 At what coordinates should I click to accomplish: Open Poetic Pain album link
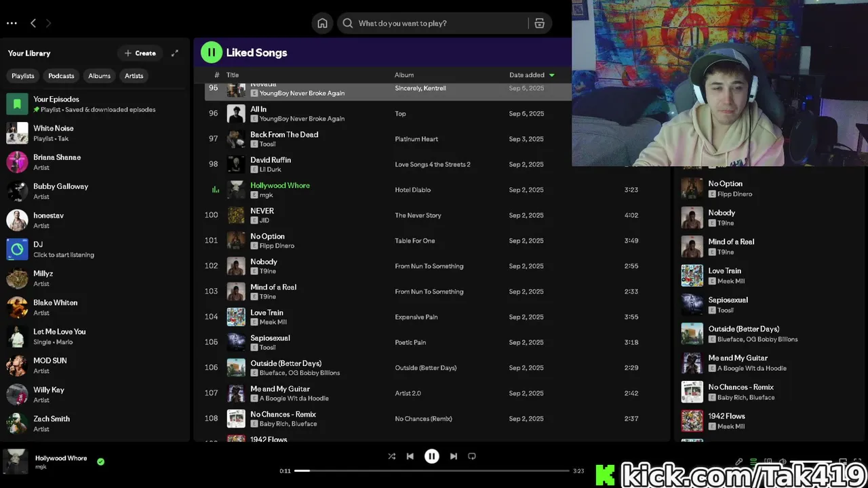pyautogui.click(x=410, y=342)
